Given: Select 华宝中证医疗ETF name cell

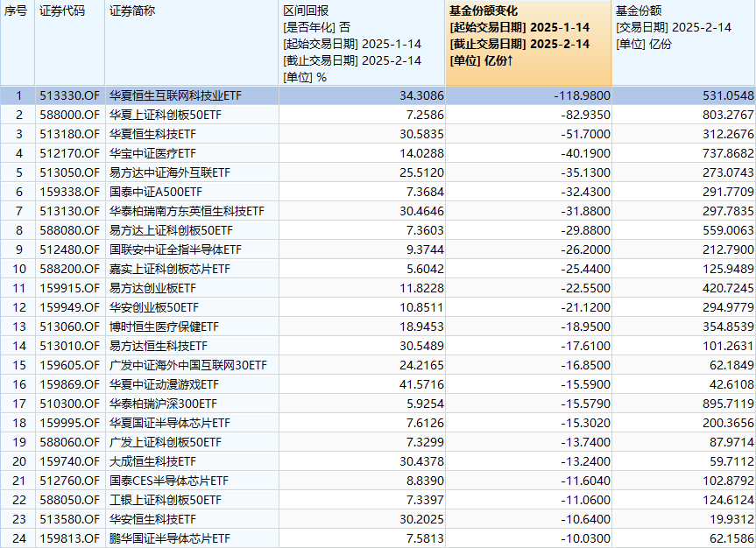Looking at the screenshot, I should tap(192, 153).
